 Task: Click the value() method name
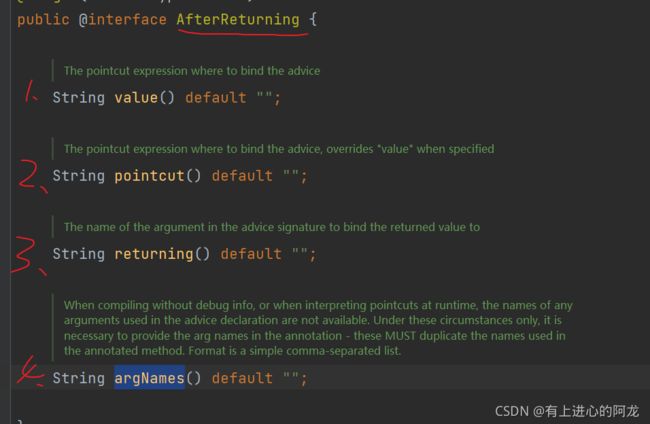[136, 98]
